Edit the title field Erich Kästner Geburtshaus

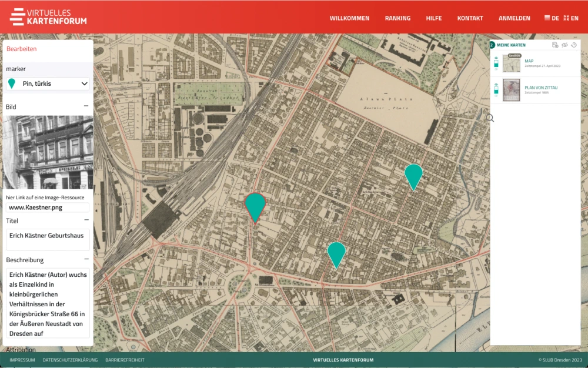click(x=48, y=239)
